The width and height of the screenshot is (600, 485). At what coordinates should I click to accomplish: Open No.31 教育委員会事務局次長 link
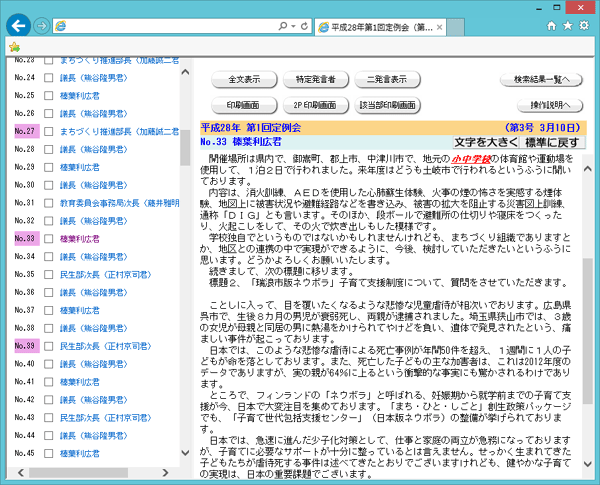(119, 203)
